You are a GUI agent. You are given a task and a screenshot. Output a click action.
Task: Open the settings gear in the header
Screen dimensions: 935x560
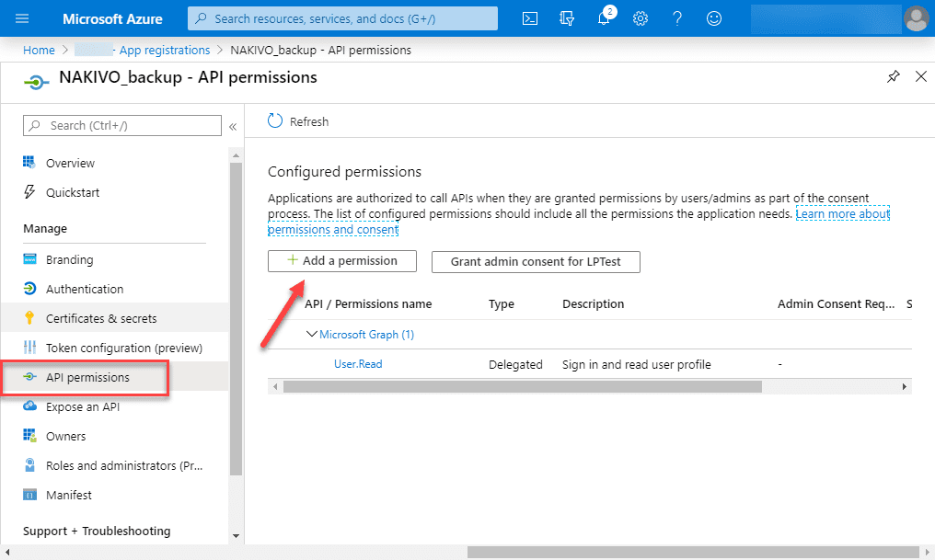coord(641,18)
